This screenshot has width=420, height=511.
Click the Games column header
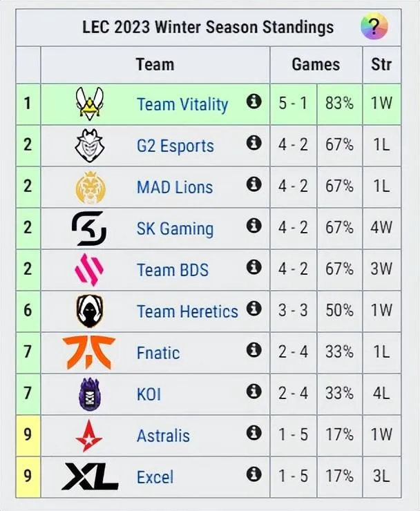tap(316, 65)
